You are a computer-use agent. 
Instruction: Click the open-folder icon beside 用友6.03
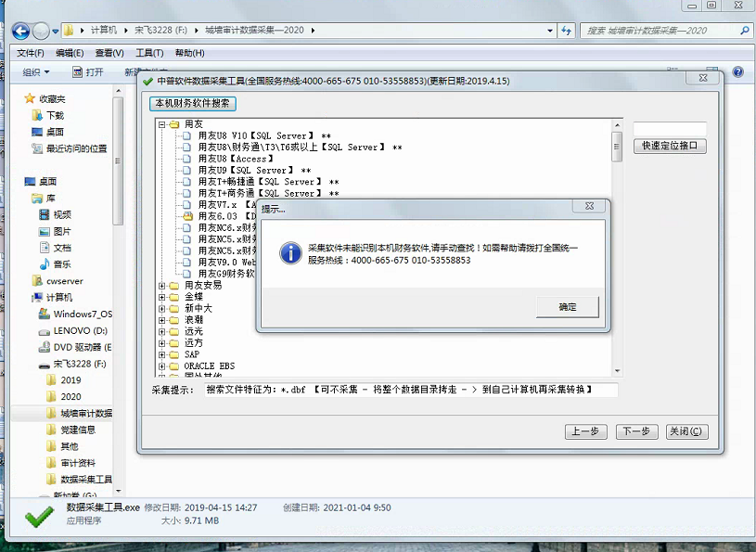(187, 216)
